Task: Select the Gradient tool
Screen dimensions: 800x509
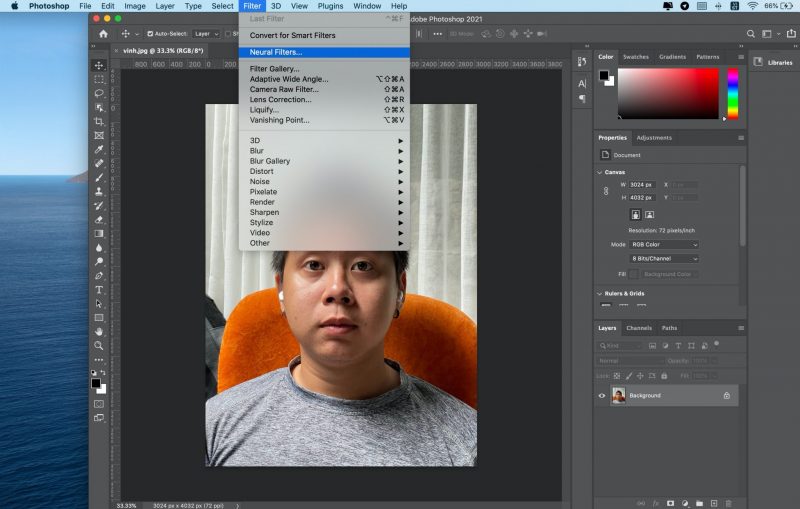Action: (99, 234)
